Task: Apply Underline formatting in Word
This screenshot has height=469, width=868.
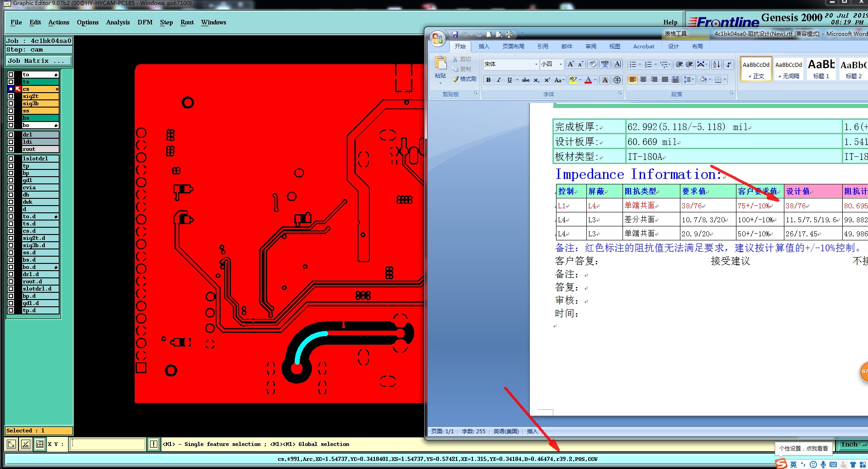Action: (509, 80)
